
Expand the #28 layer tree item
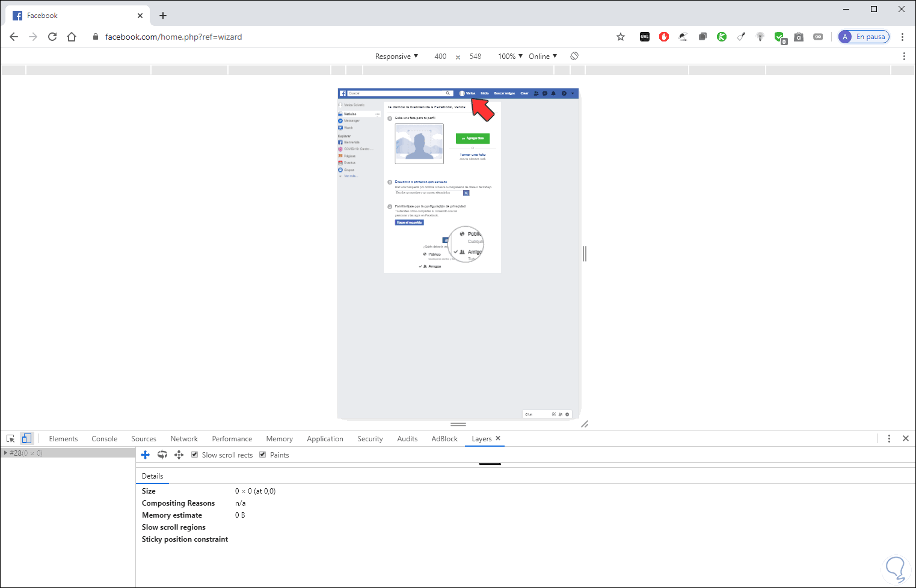[5, 453]
